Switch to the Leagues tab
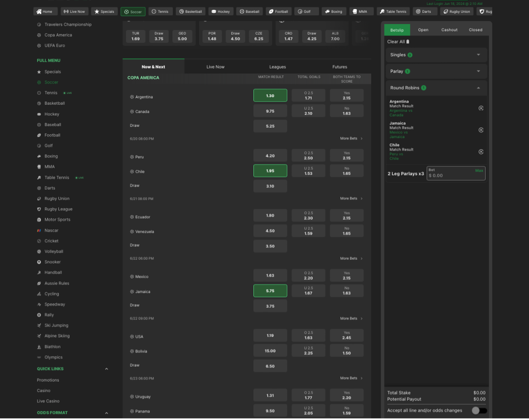Image resolution: width=529 pixels, height=420 pixels. point(277,67)
